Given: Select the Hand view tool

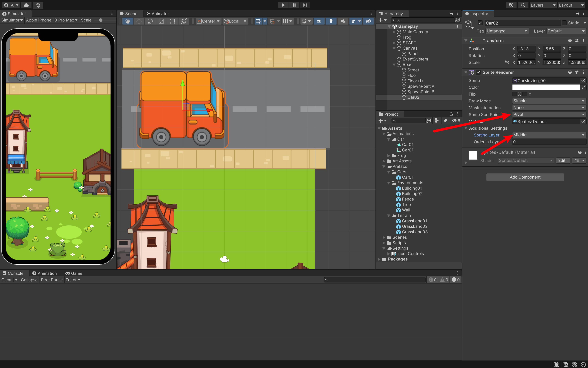Looking at the screenshot, I should [x=128, y=21].
